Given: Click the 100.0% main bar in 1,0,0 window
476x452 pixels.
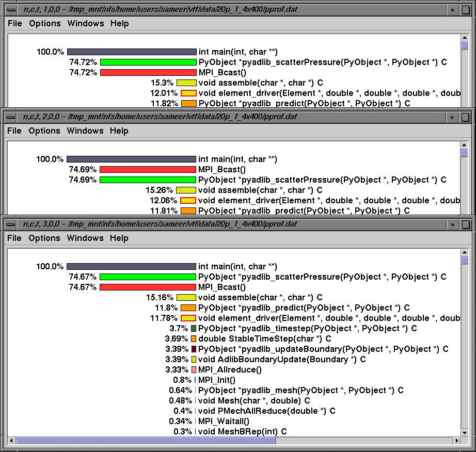Looking at the screenshot, I should [x=132, y=52].
